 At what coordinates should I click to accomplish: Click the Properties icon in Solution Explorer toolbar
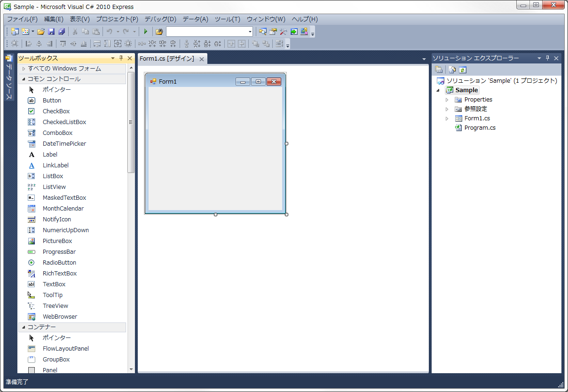tap(439, 70)
